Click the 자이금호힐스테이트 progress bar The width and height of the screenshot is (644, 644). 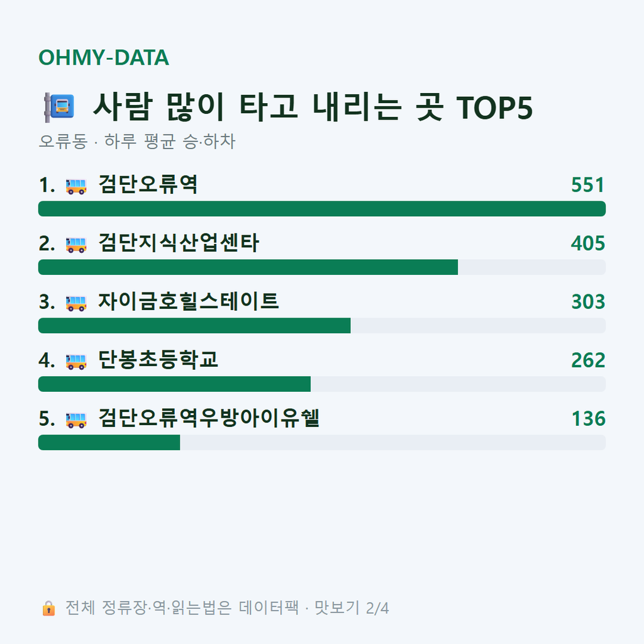click(322, 326)
